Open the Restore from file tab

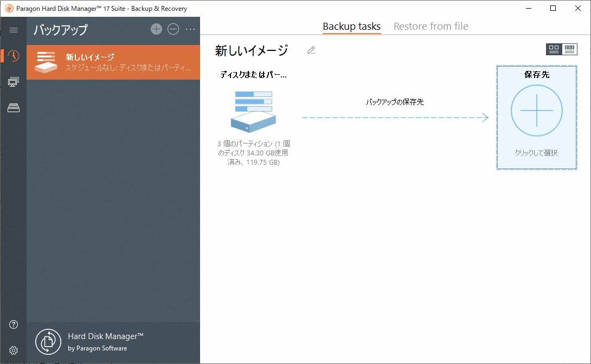click(431, 26)
